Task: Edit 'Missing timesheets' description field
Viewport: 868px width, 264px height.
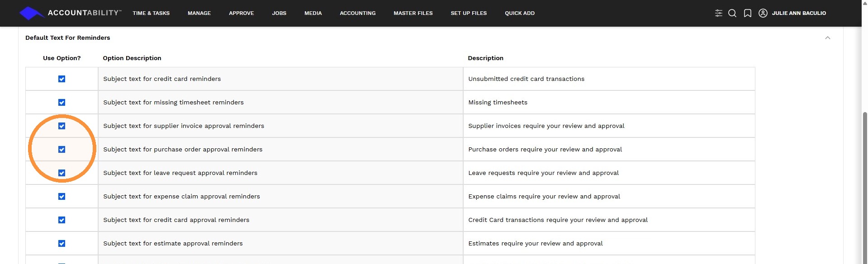Action: tap(609, 102)
